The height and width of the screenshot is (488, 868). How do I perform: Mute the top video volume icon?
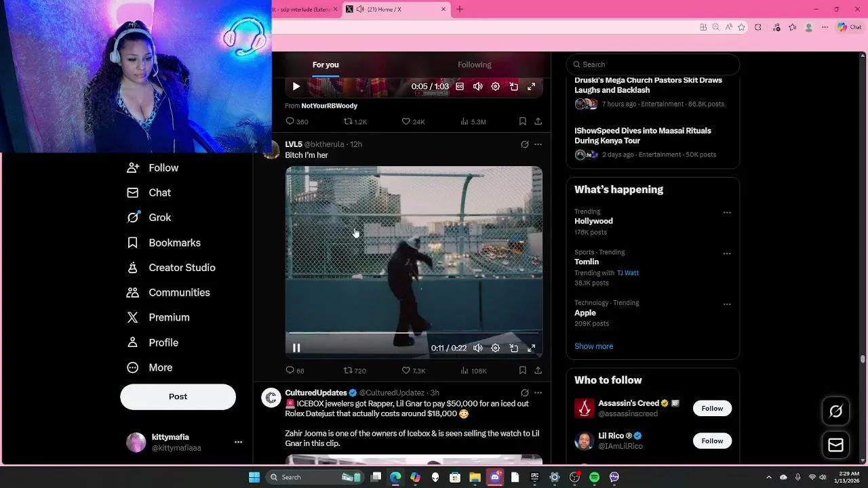(478, 86)
